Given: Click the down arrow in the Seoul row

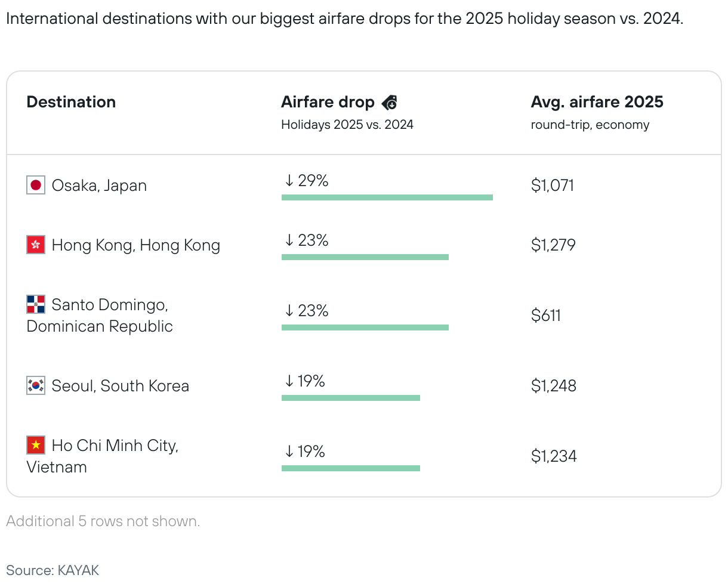Looking at the screenshot, I should pos(289,381).
